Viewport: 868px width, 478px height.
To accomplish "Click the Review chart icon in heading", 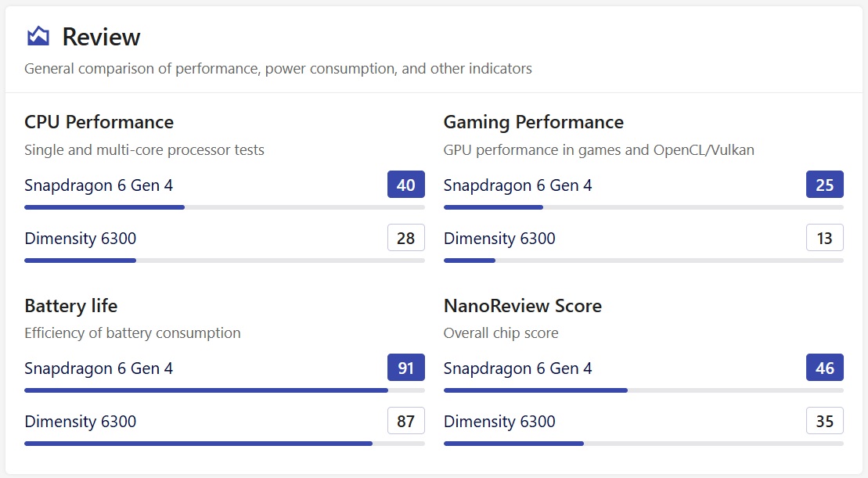I will (x=38, y=36).
